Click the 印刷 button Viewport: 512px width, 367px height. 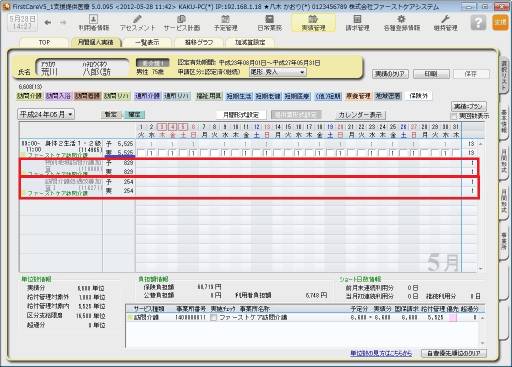pyautogui.click(x=431, y=74)
